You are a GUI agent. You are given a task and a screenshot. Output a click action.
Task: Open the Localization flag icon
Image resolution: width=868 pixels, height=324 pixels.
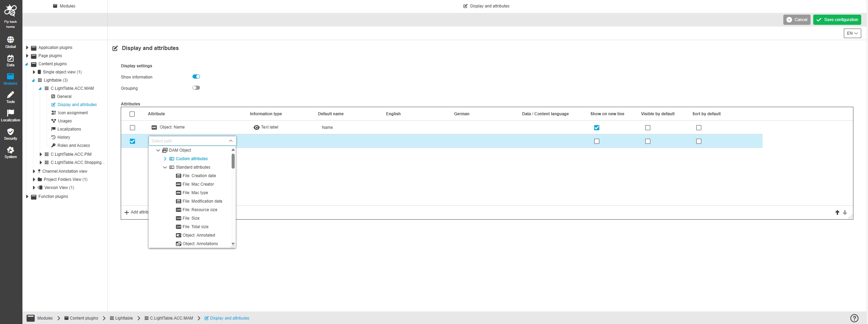(x=10, y=113)
